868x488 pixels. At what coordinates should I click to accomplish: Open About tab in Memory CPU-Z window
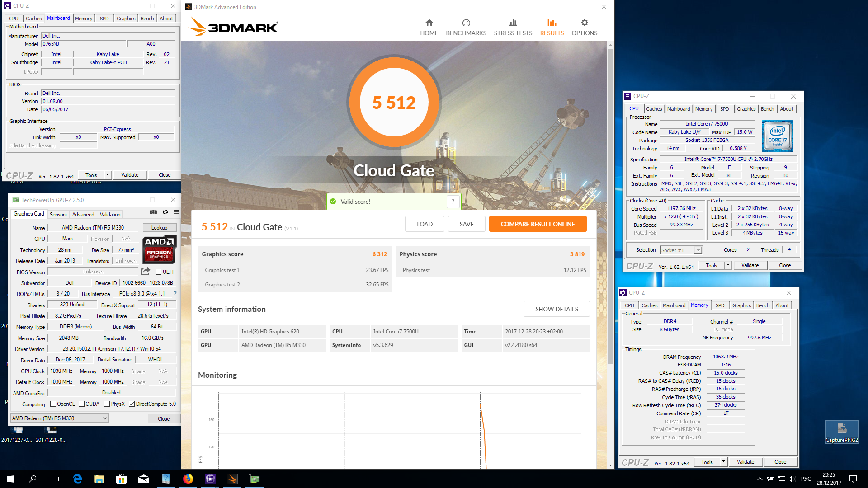782,305
